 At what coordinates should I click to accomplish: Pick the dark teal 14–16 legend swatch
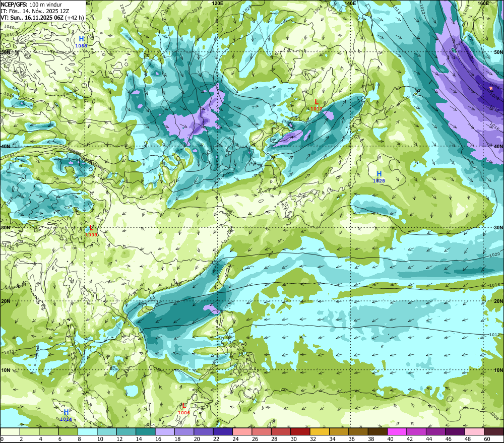point(146,431)
